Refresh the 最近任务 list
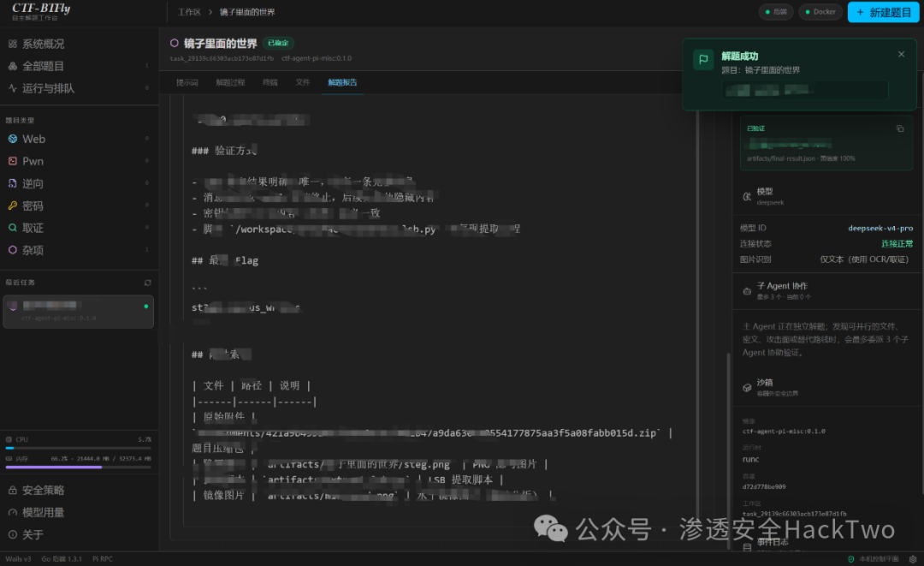The image size is (924, 566). click(147, 283)
